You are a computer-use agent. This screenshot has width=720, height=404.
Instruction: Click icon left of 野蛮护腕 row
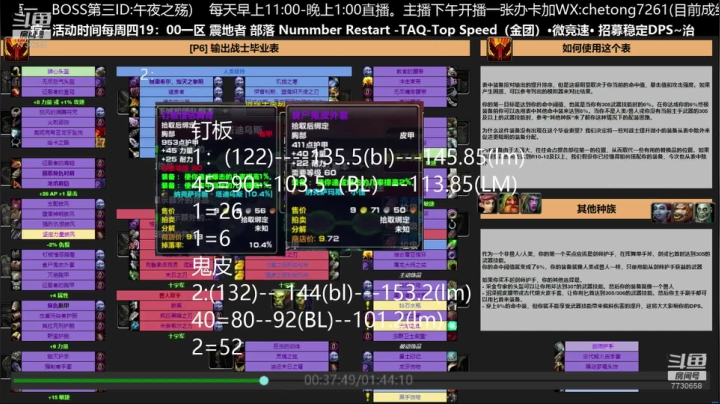click(x=16, y=336)
